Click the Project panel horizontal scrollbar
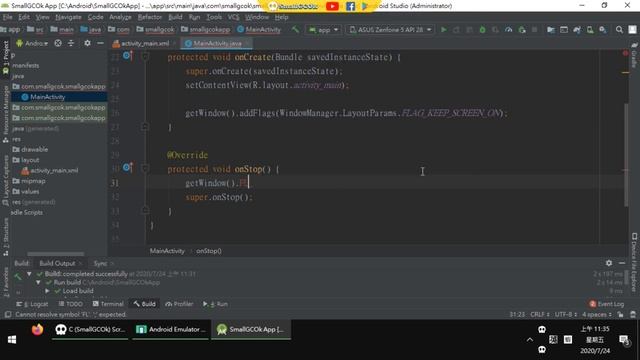Image resolution: width=640 pixels, height=360 pixels. coord(56,253)
